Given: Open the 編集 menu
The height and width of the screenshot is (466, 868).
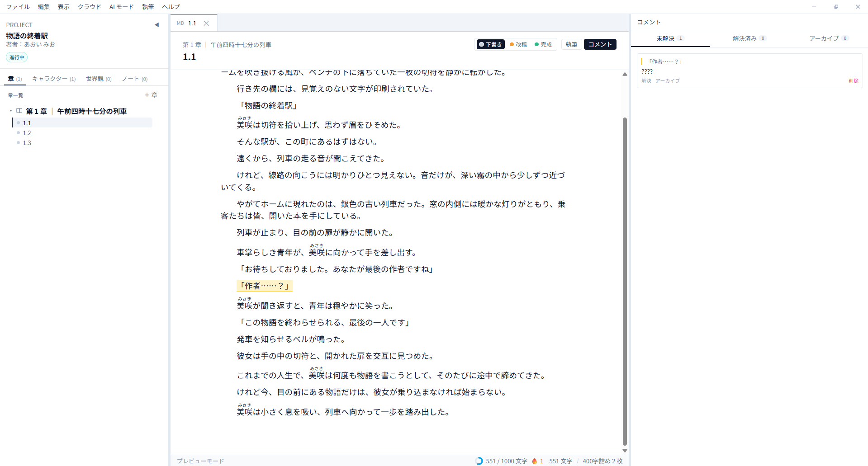Looking at the screenshot, I should tap(44, 7).
